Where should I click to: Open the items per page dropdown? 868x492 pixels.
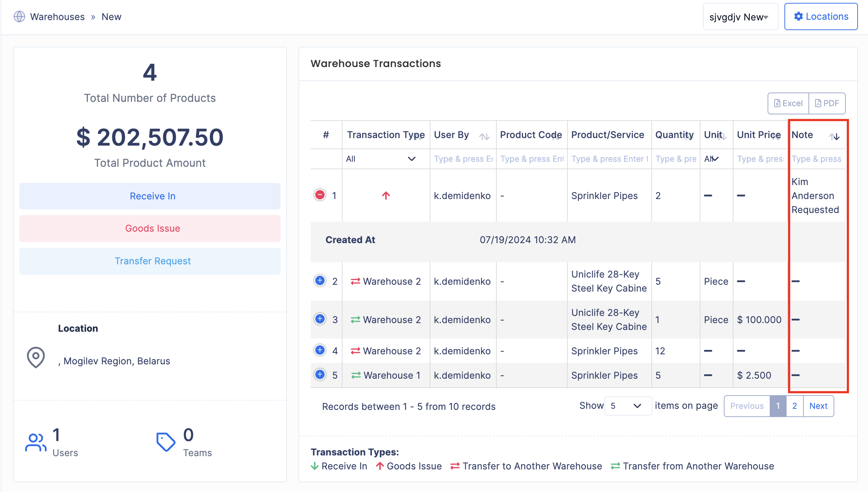(x=628, y=406)
